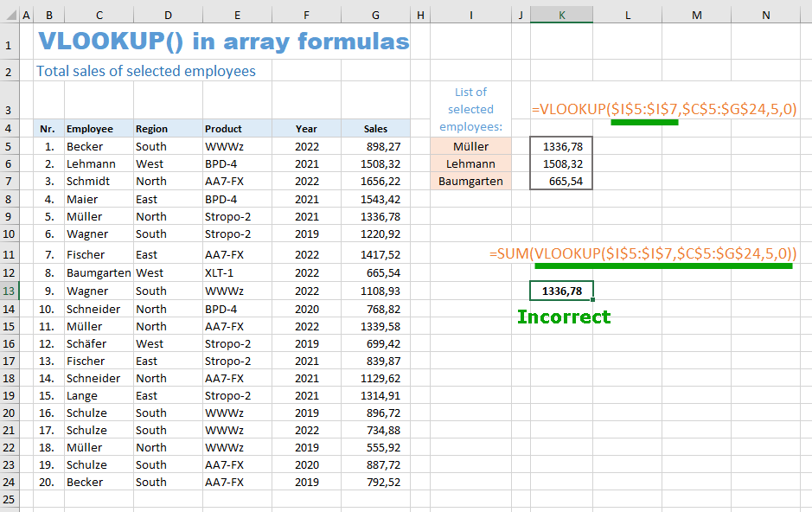Click the green 'Incorrect' label
This screenshot has width=812, height=512.
[564, 317]
